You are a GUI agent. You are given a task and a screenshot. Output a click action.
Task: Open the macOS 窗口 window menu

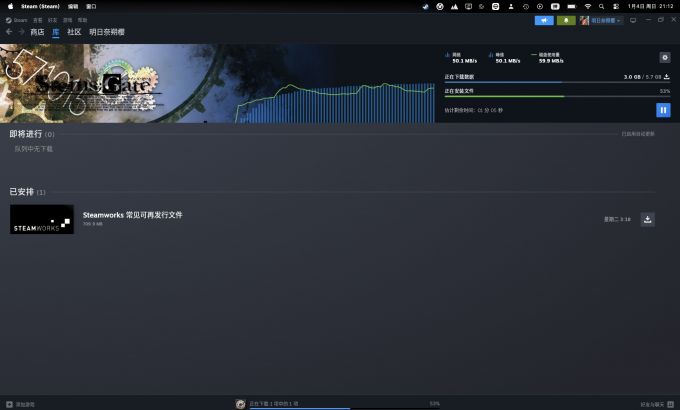(91, 7)
